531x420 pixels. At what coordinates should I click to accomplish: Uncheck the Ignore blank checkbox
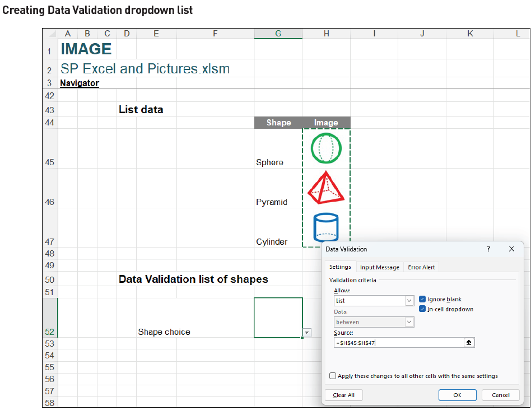coord(422,299)
